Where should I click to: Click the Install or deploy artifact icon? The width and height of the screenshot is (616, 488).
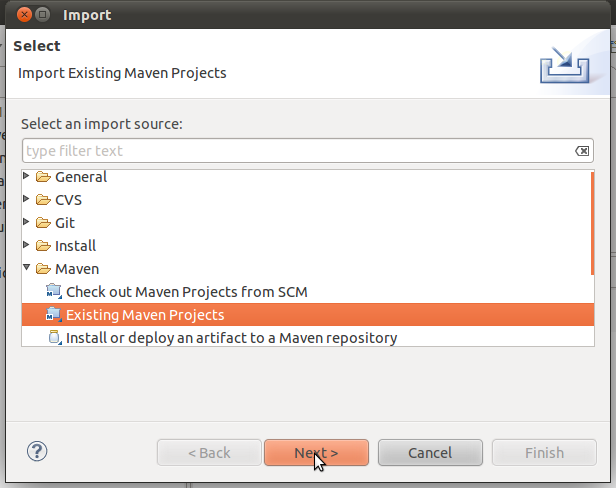54,338
